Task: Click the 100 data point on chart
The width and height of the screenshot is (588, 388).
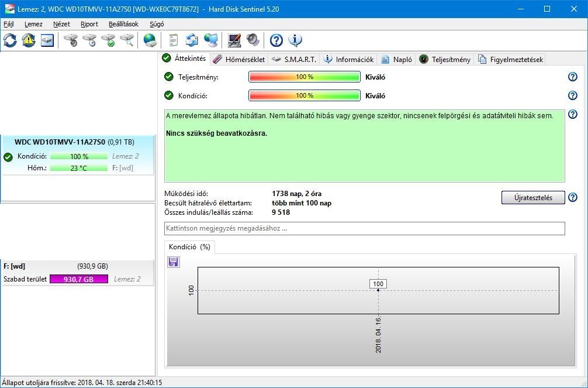Action: [378, 290]
